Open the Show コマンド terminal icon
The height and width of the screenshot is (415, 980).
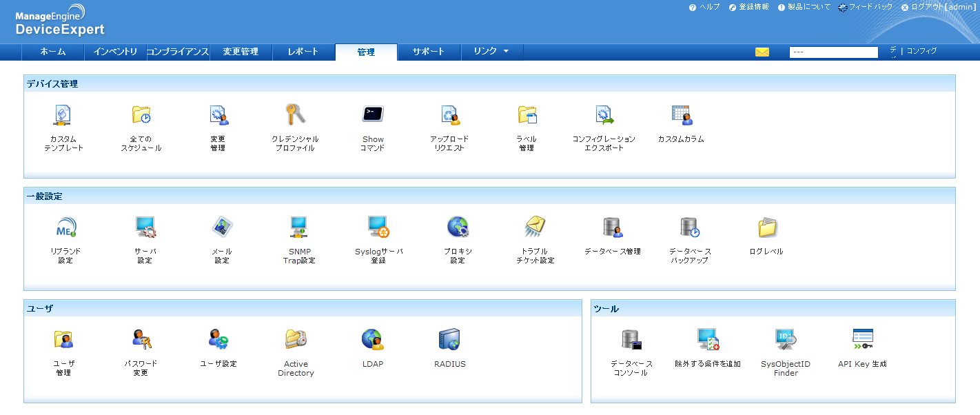(x=373, y=115)
